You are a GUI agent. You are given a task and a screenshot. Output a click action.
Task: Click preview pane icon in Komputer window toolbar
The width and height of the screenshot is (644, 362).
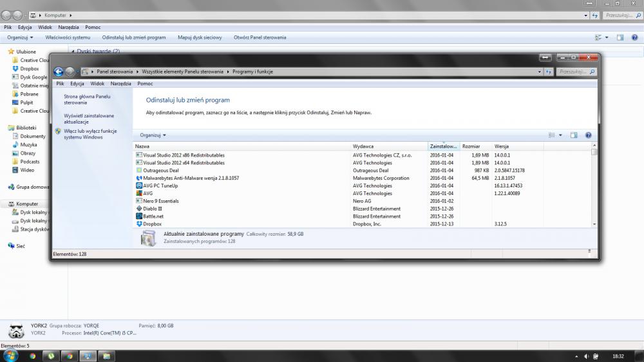pyautogui.click(x=620, y=37)
